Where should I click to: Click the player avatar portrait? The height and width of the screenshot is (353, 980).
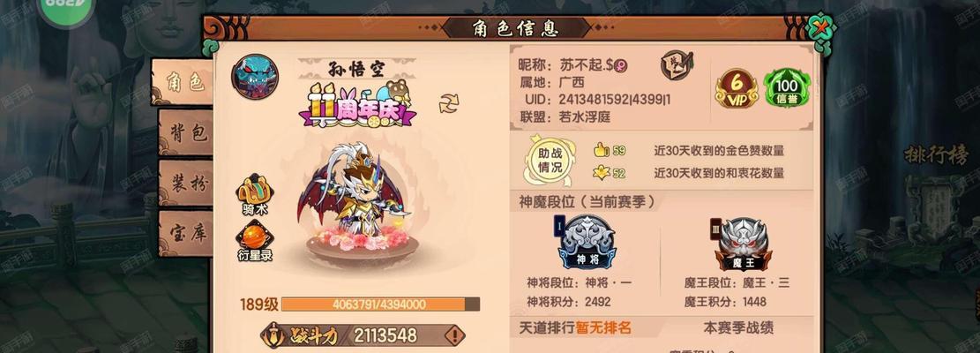coord(255,77)
